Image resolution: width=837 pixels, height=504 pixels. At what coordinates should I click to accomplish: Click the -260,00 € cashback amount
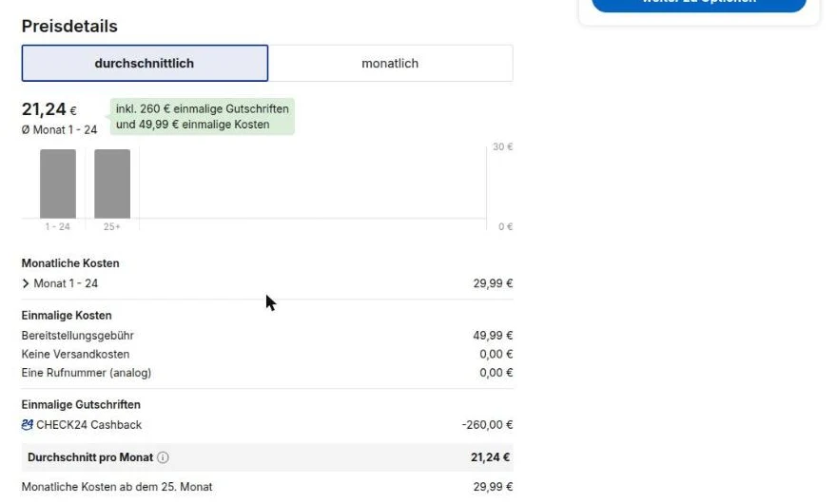tap(487, 425)
